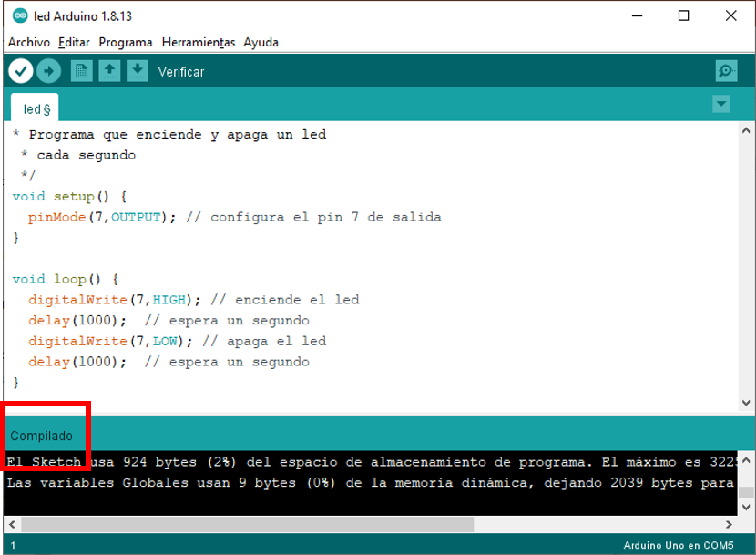Open the Serial Monitor

coord(725,71)
